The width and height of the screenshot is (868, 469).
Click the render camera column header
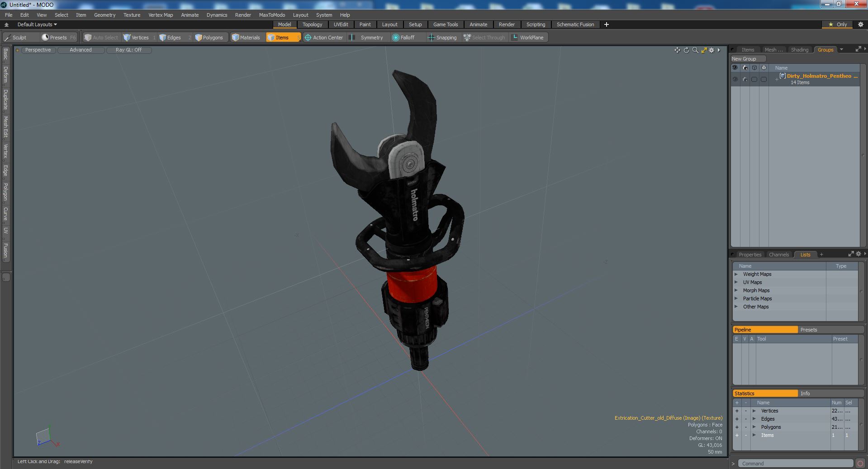coord(745,68)
